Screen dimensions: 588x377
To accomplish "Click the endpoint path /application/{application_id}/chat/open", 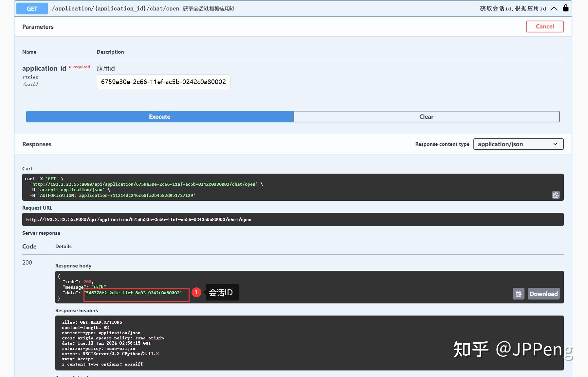I will click(115, 8).
